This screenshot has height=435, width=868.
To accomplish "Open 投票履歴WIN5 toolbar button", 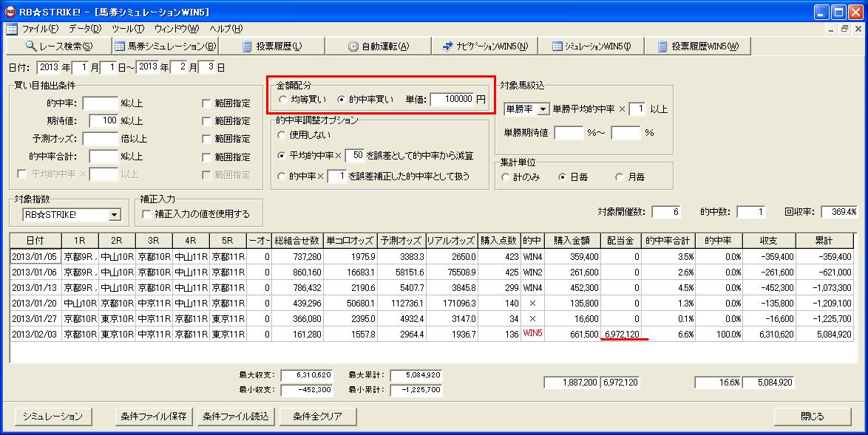I will point(697,47).
